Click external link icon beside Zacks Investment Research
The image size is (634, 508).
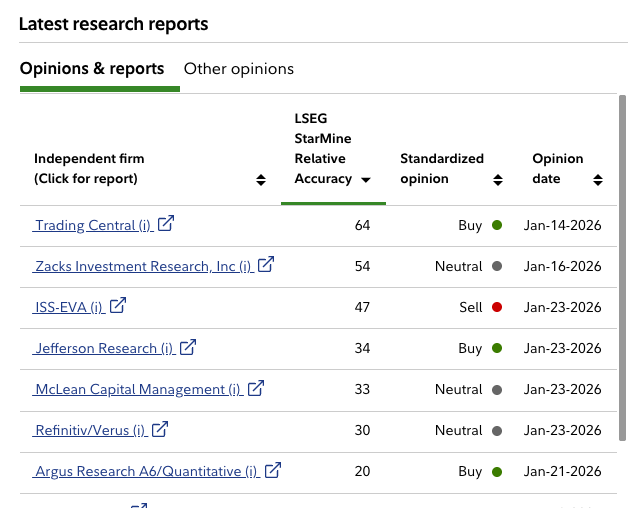[266, 265]
